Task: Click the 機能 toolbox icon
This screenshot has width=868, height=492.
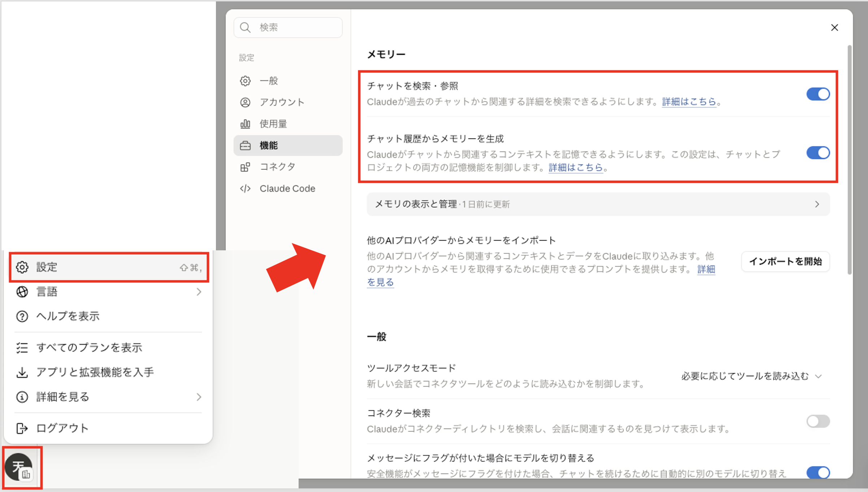Action: pyautogui.click(x=245, y=145)
